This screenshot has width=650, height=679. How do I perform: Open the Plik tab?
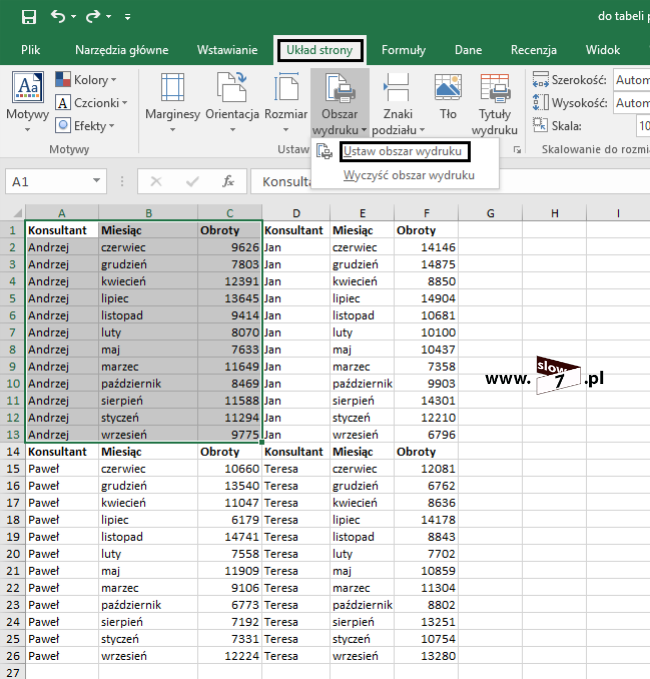click(30, 50)
